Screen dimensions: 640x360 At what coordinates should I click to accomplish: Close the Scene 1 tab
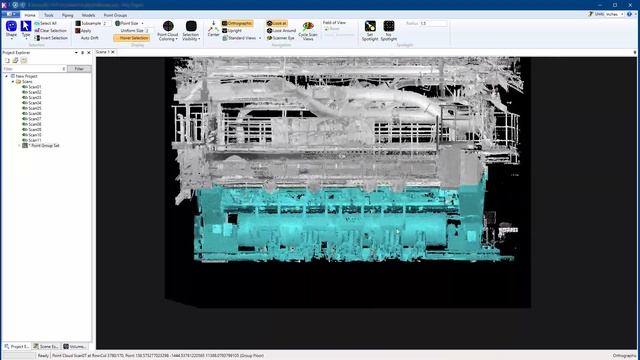113,52
